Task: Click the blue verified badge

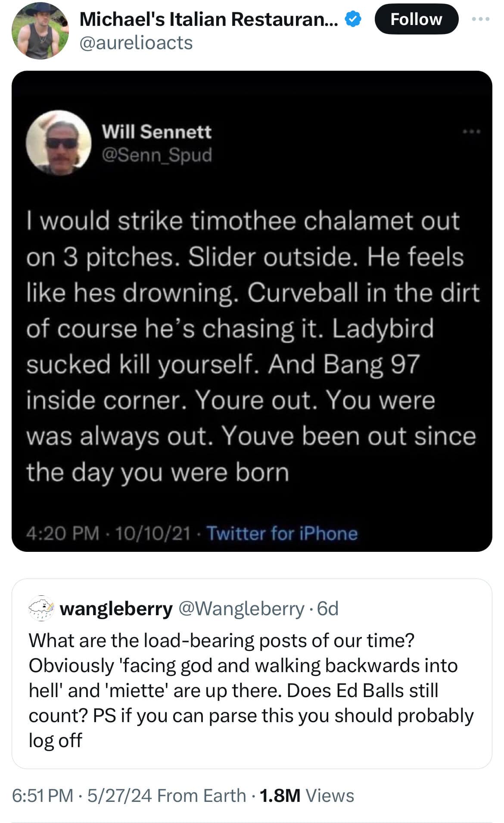Action: click(x=354, y=19)
